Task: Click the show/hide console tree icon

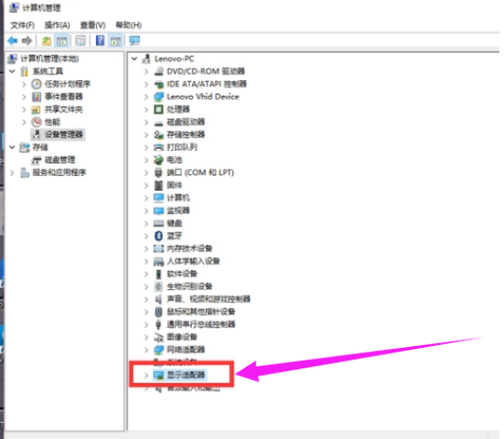Action: pyautogui.click(x=62, y=41)
